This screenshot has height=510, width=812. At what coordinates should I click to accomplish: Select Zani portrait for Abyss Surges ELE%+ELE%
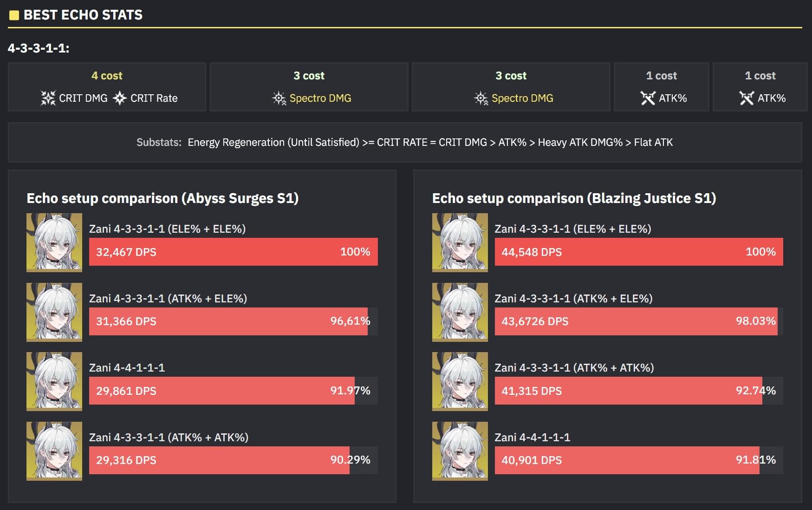tap(54, 242)
